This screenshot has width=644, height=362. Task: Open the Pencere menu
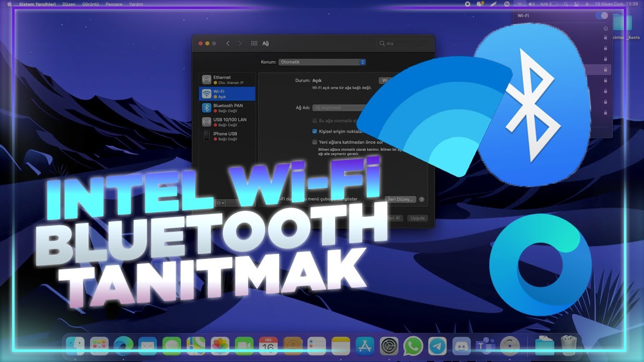pyautogui.click(x=114, y=4)
